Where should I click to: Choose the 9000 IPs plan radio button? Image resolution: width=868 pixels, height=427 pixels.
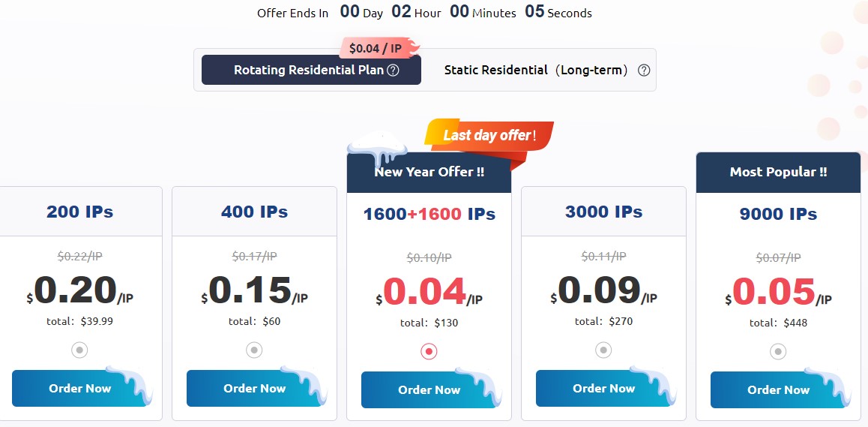click(x=778, y=351)
